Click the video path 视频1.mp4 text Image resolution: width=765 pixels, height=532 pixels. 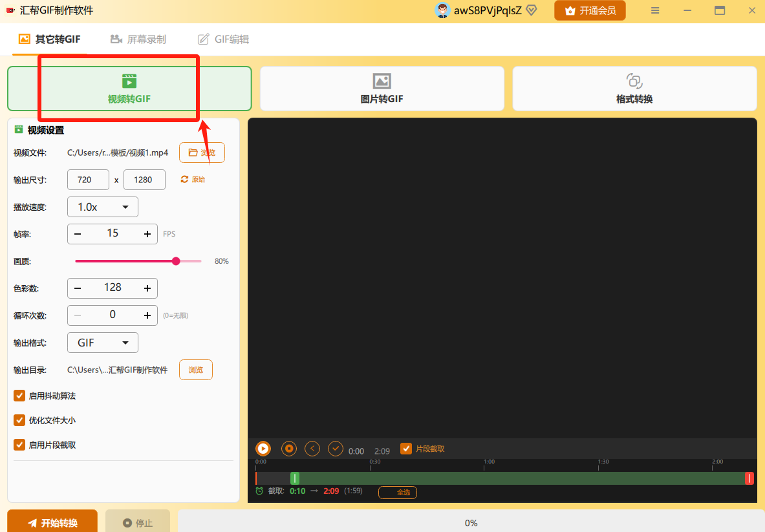(x=118, y=153)
